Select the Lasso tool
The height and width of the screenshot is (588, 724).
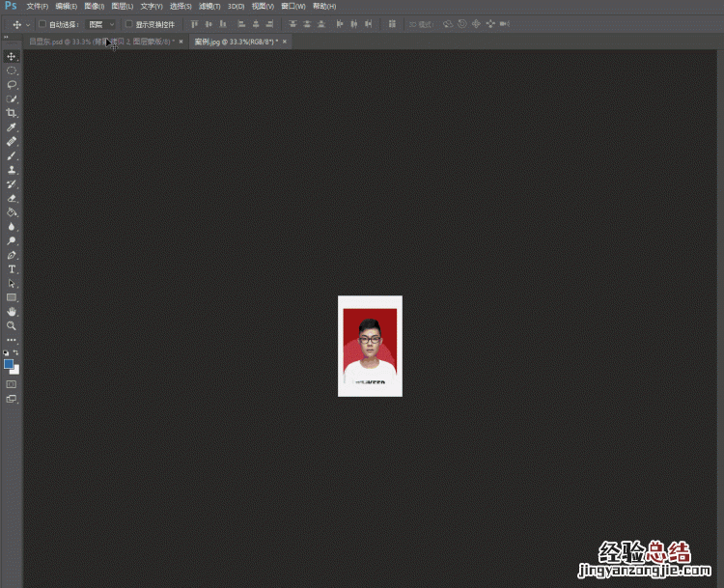pos(12,85)
